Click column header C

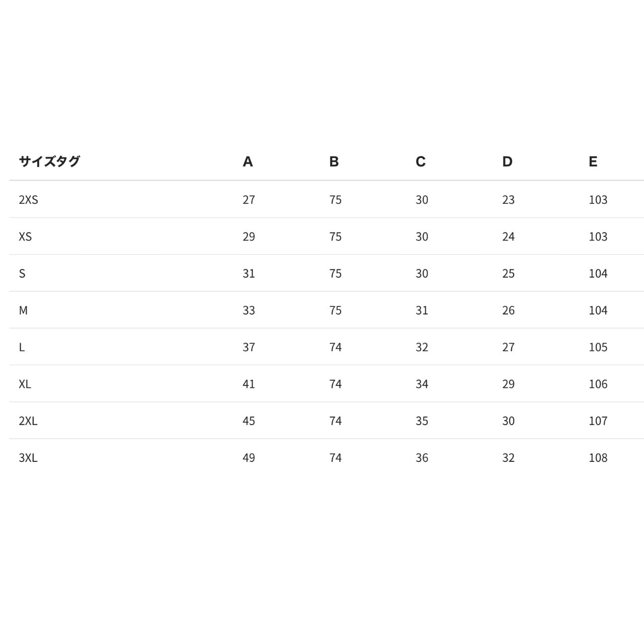421,162
